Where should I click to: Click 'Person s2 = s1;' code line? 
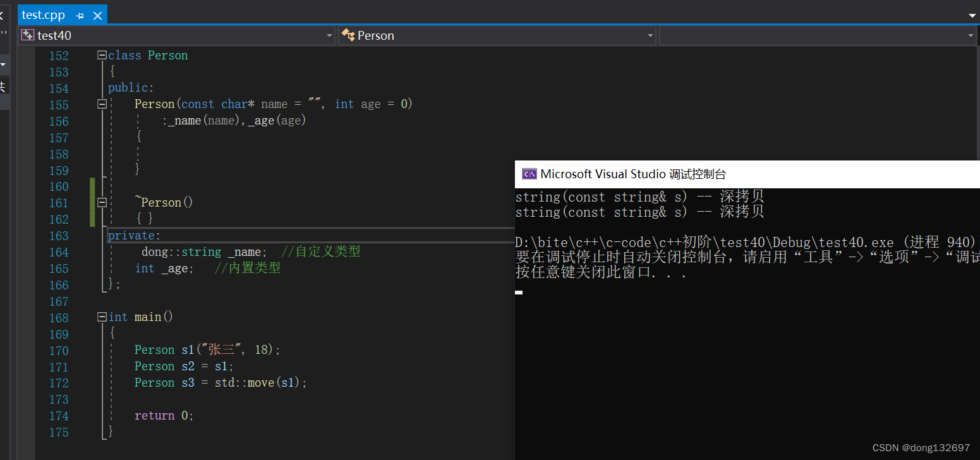pyautogui.click(x=184, y=366)
